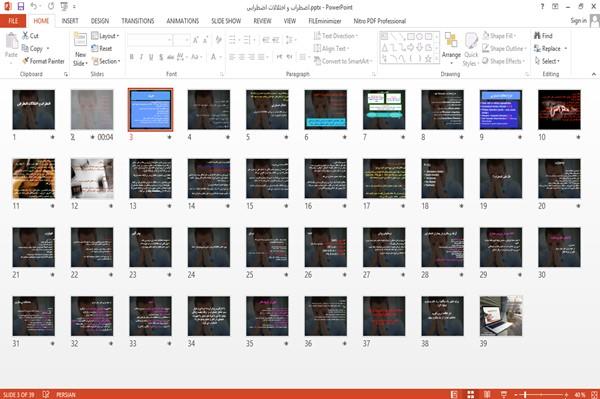This screenshot has height=399, width=600.
Task: Toggle Bold formatting button
Action: pos(132,57)
